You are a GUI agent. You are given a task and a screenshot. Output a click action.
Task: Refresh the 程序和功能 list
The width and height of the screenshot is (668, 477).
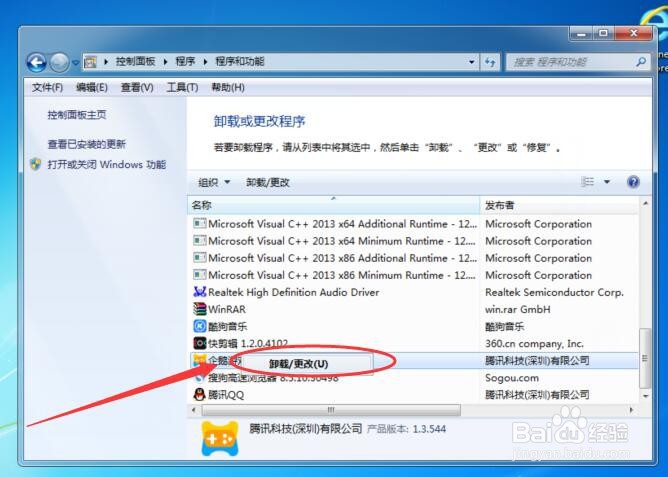(x=490, y=63)
